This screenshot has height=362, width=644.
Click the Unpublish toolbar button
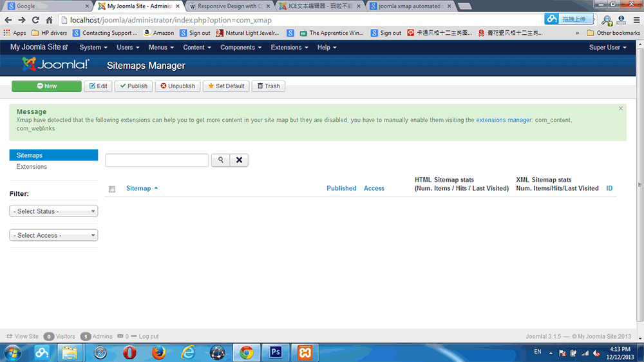pos(178,86)
